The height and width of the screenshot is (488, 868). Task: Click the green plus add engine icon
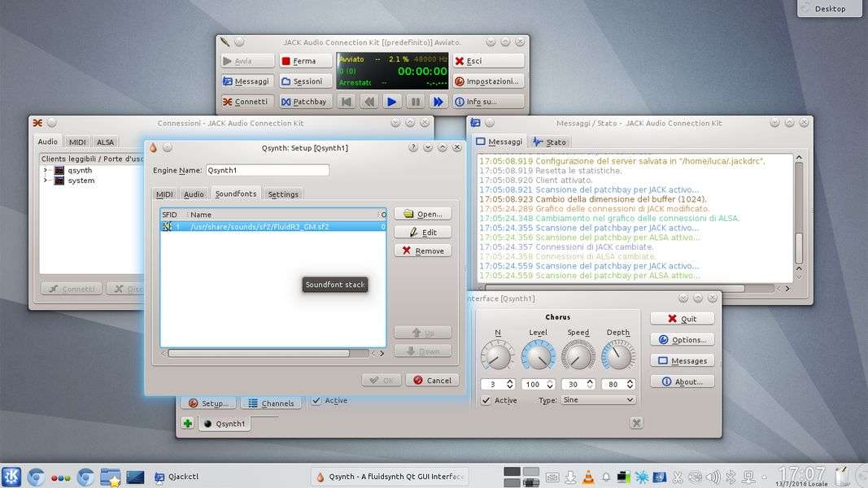(188, 423)
